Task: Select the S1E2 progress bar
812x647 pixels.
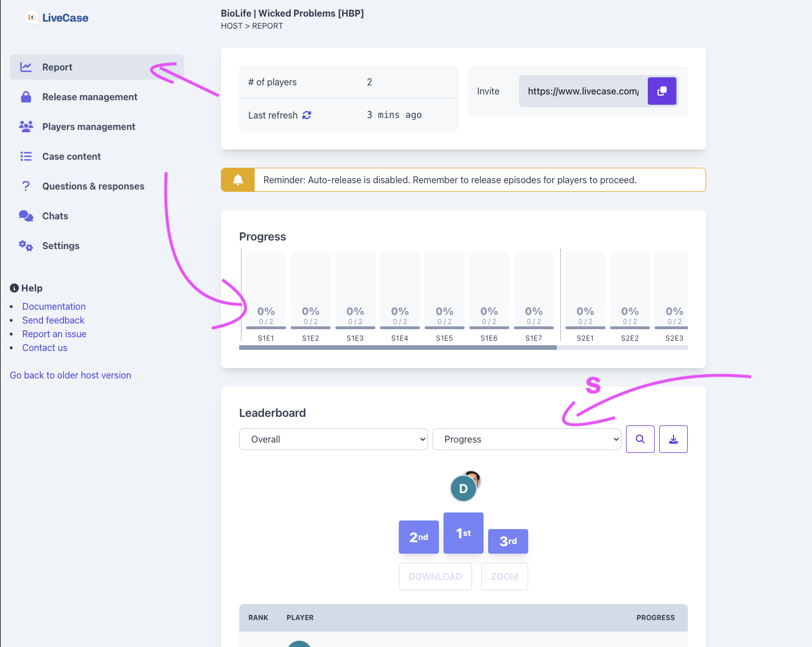Action: [x=311, y=290]
